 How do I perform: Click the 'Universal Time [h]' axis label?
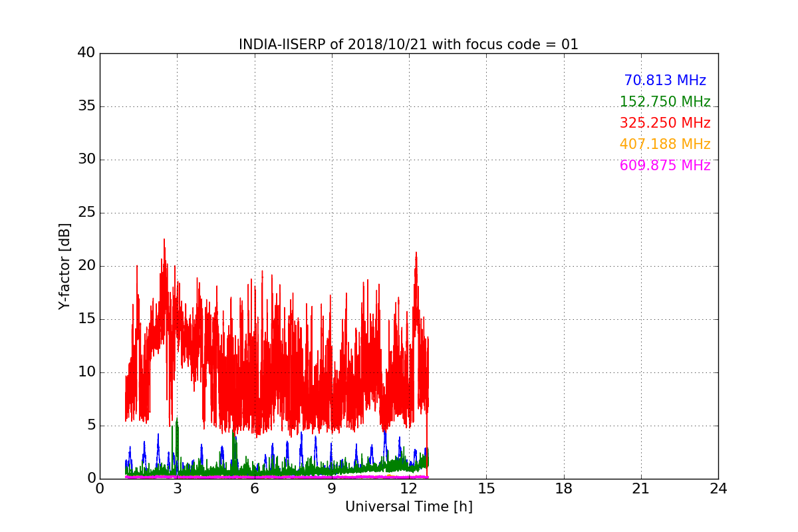point(408,507)
